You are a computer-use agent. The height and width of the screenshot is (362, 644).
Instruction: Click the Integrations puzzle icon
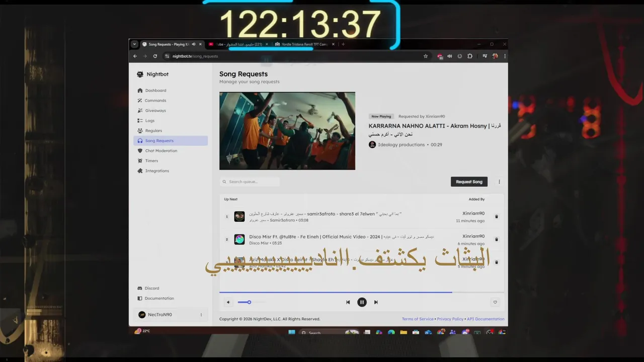tap(140, 171)
